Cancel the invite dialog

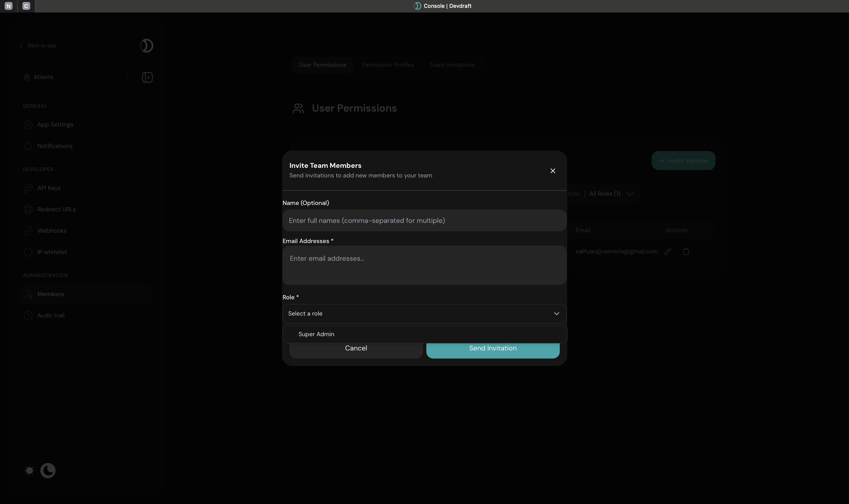click(356, 348)
